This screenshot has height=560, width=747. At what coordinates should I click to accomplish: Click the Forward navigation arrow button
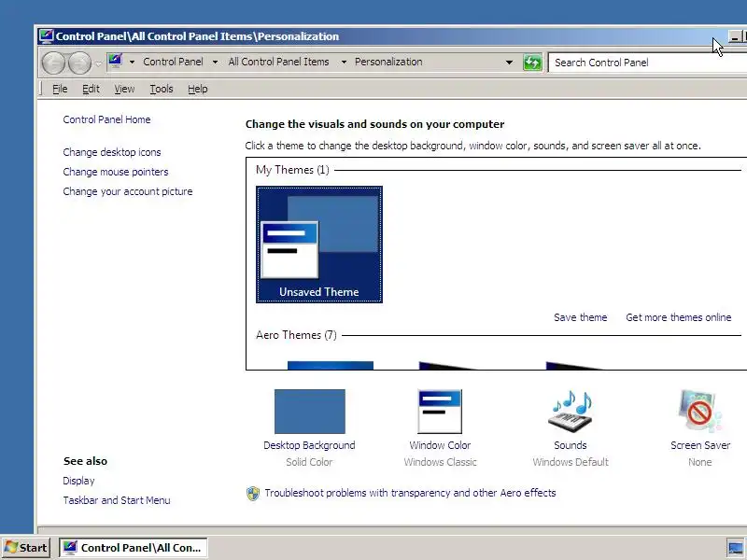(79, 63)
